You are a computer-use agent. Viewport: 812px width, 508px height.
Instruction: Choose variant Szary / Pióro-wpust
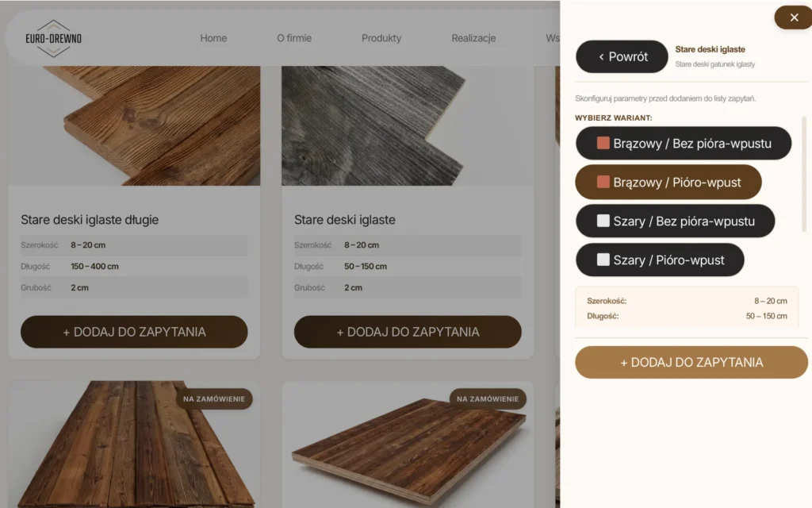tap(660, 260)
